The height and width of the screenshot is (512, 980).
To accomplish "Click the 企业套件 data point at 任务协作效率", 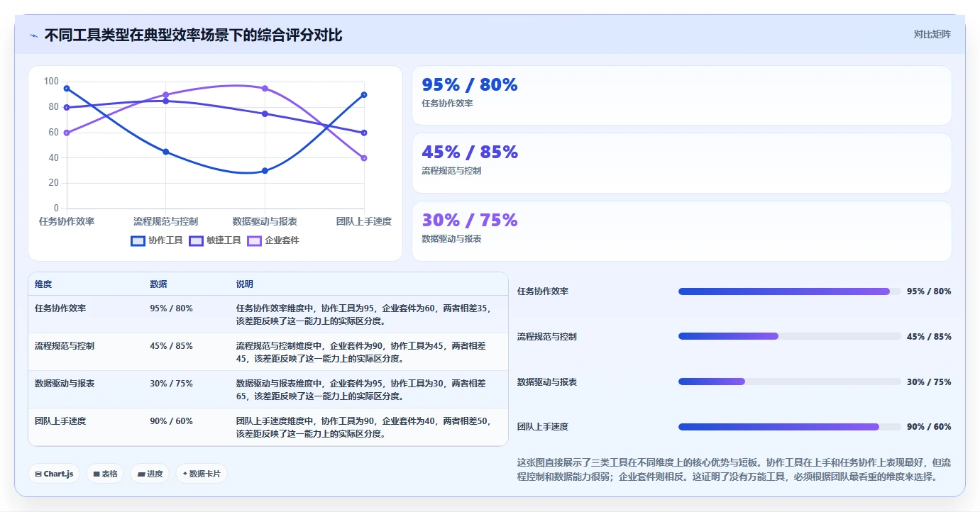I will point(67,133).
